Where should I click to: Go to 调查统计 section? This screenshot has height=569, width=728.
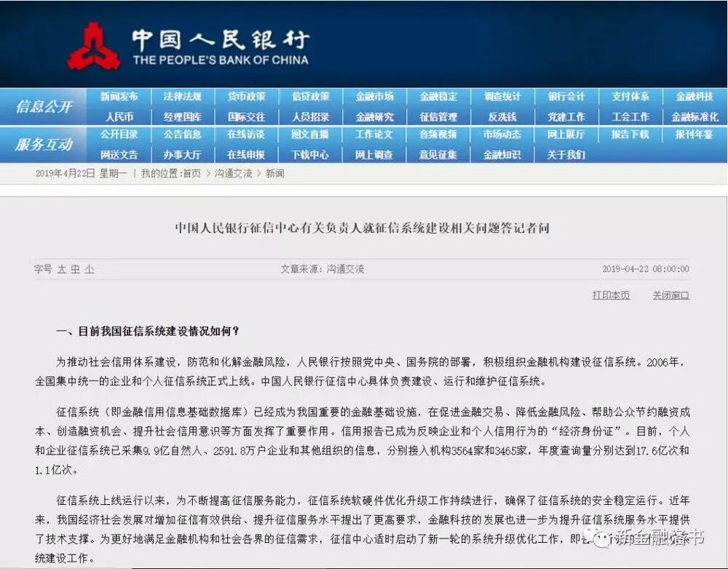(x=502, y=97)
